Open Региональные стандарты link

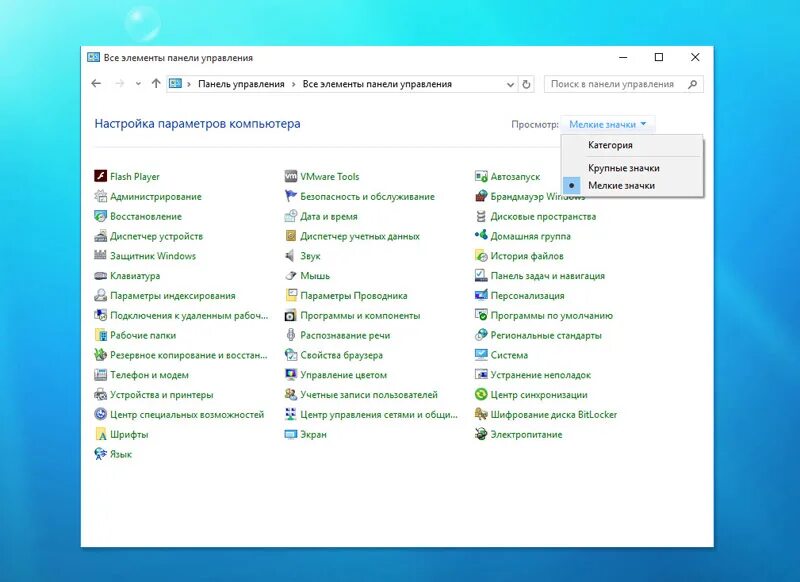tap(546, 335)
